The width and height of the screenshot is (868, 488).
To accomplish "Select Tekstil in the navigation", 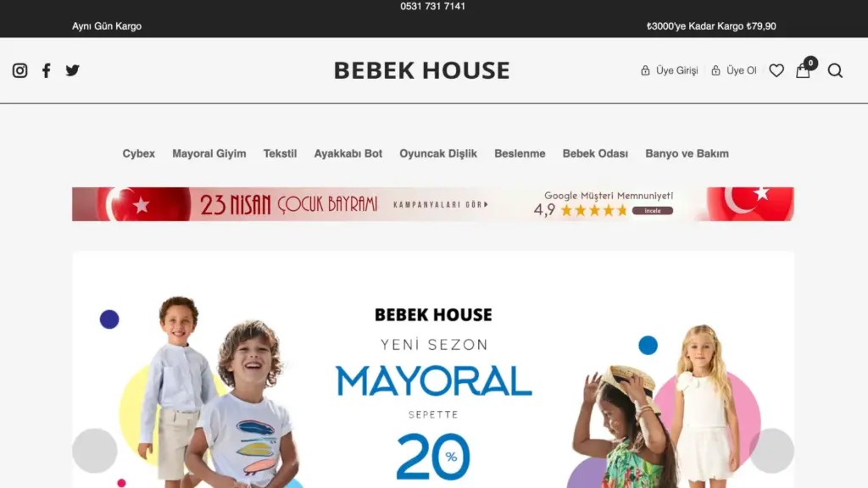I will point(280,154).
